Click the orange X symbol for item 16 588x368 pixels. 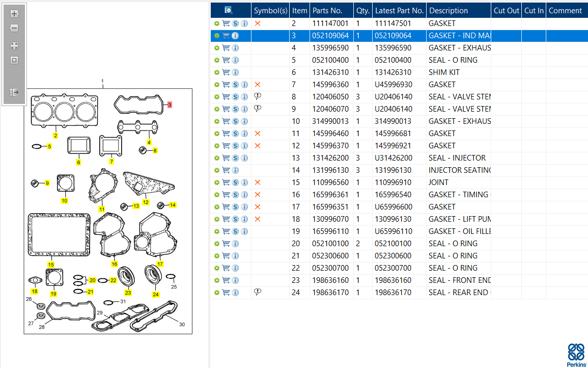[x=258, y=195]
